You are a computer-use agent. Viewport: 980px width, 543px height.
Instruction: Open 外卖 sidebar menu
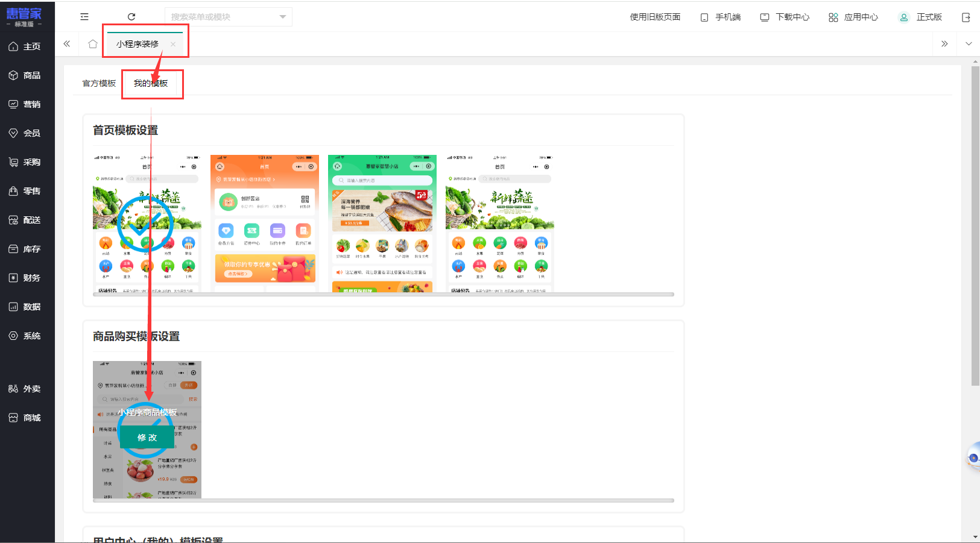click(27, 389)
